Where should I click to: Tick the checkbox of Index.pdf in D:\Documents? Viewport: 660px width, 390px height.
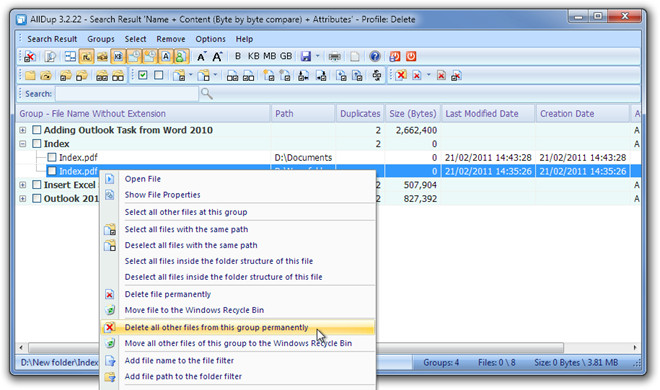pos(52,157)
